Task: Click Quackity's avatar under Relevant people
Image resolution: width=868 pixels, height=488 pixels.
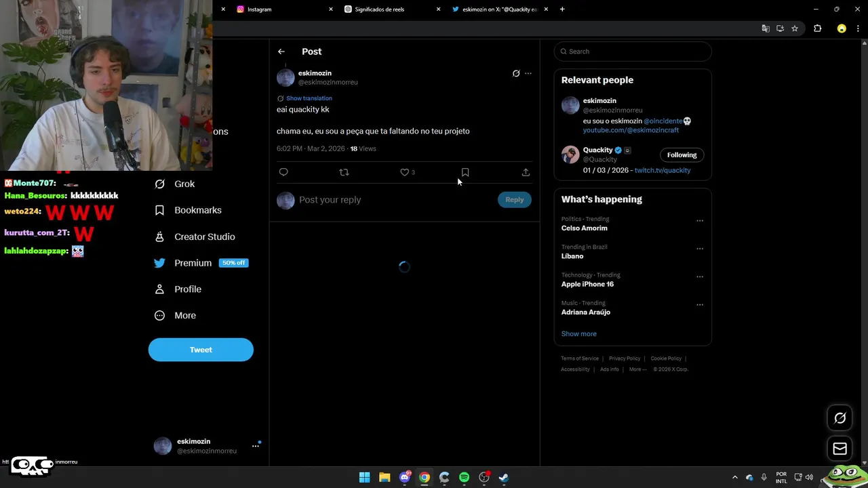Action: pos(570,154)
